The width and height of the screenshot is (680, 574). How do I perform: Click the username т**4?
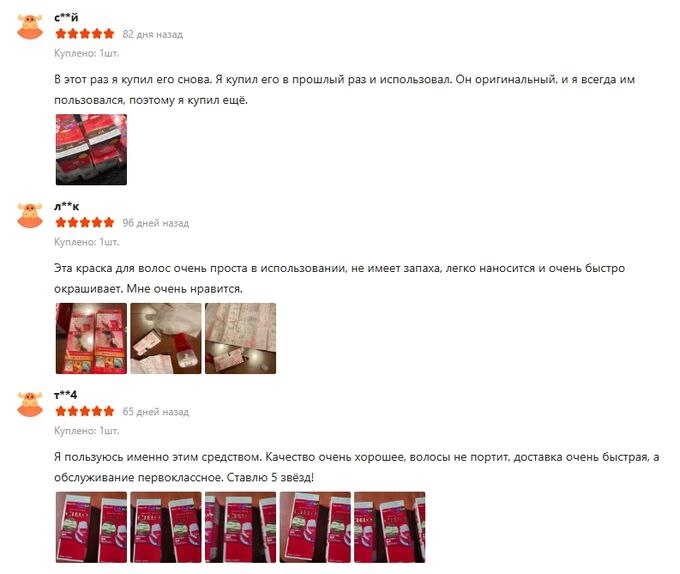[65, 395]
